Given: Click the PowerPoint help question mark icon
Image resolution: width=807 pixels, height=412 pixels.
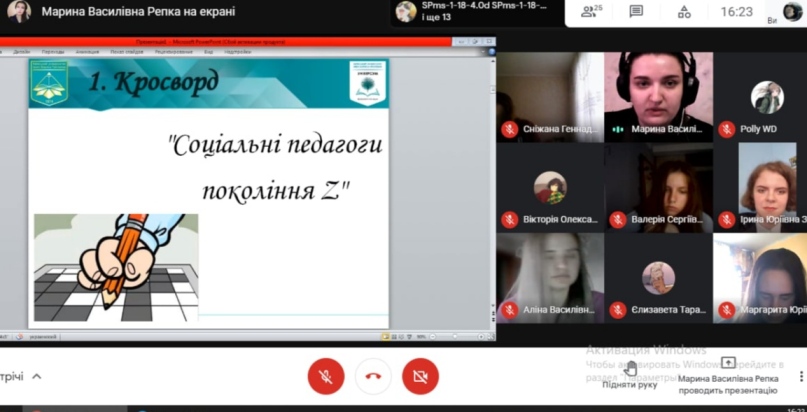Looking at the screenshot, I should [492, 51].
